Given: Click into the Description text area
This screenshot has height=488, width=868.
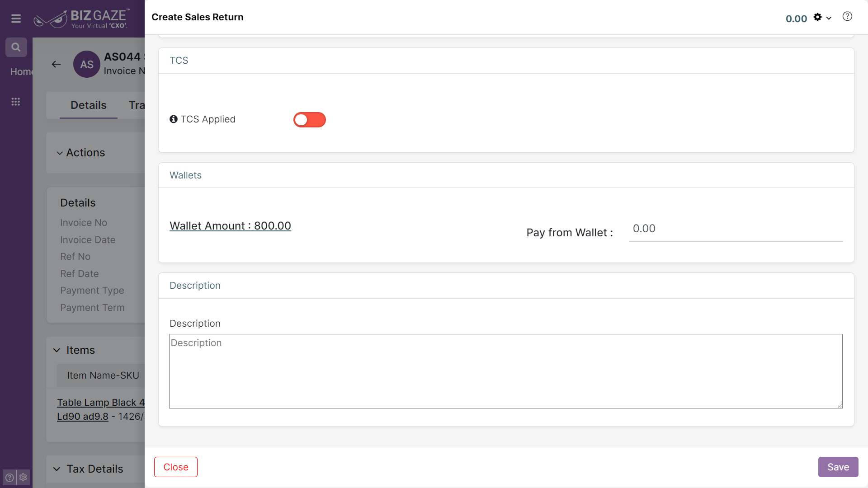Looking at the screenshot, I should [x=506, y=371].
